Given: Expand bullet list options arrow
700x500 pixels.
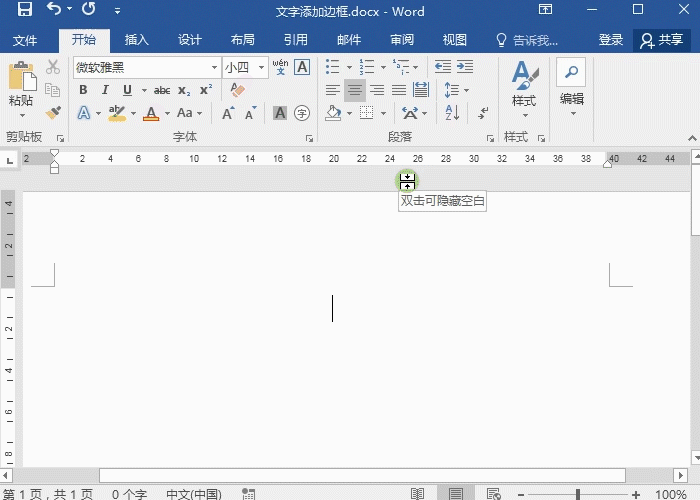Looking at the screenshot, I should click(x=350, y=67).
